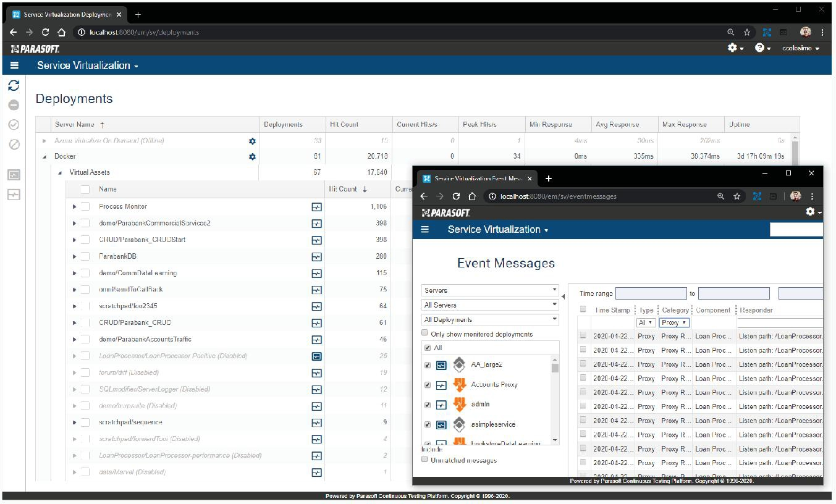Open new tab in Event Messages browser
The image size is (836, 504).
tap(548, 178)
